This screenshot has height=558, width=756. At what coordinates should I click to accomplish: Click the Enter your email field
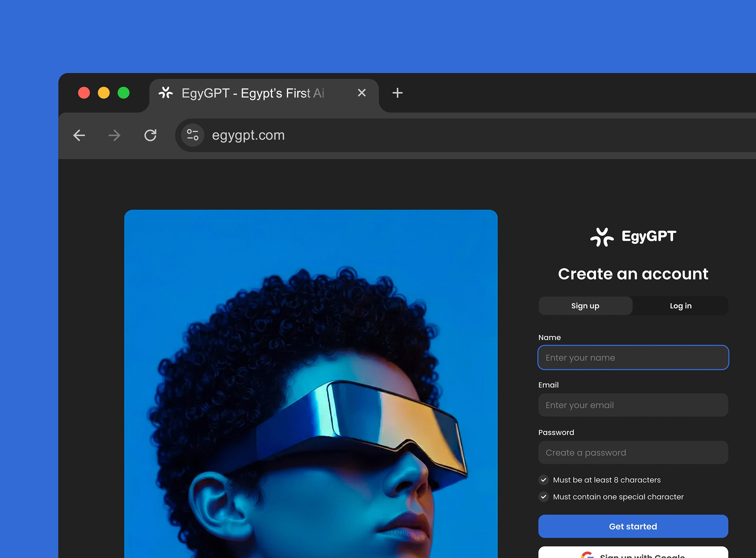tap(633, 405)
